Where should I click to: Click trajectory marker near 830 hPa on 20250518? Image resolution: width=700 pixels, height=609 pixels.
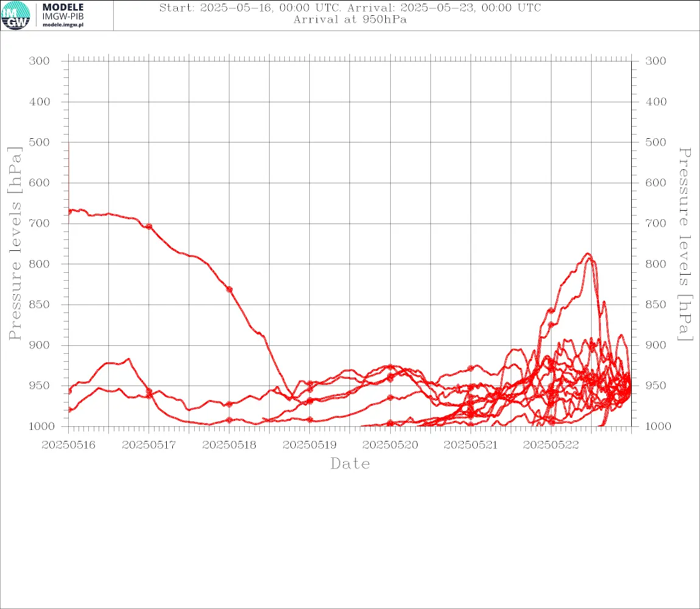pos(229,289)
